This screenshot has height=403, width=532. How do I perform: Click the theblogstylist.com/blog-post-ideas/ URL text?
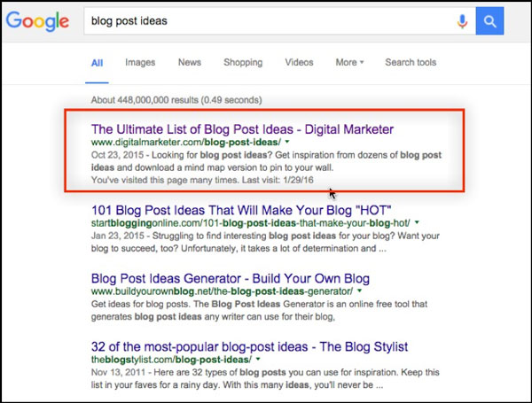tap(171, 360)
